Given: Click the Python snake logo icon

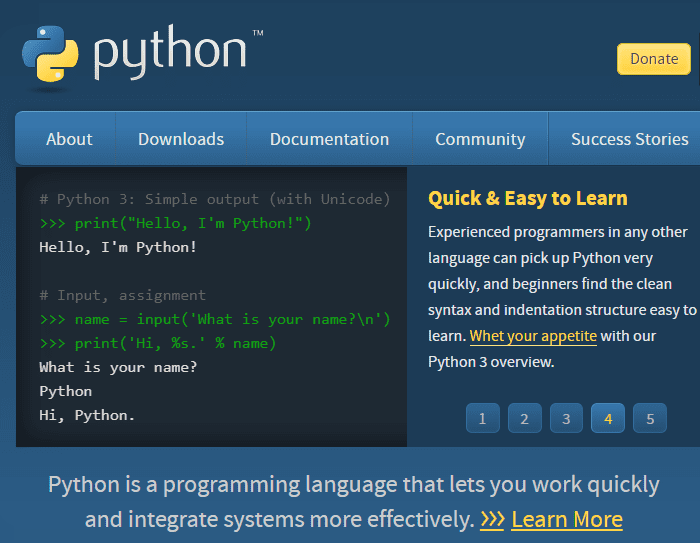Looking at the screenshot, I should [x=50, y=54].
